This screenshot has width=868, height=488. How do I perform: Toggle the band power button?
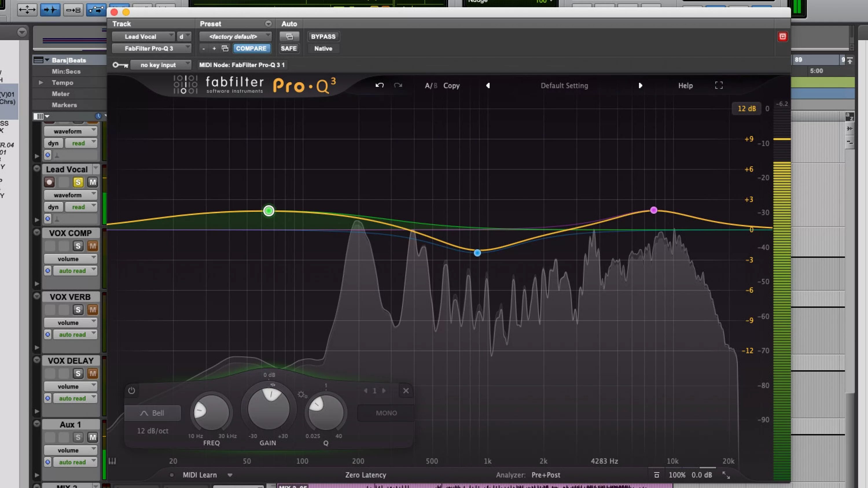131,391
